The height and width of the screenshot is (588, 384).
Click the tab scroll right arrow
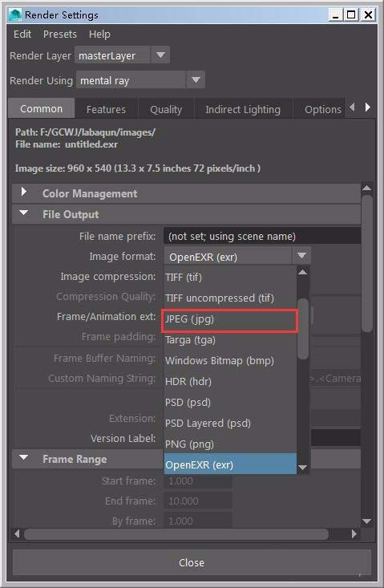[x=368, y=107]
